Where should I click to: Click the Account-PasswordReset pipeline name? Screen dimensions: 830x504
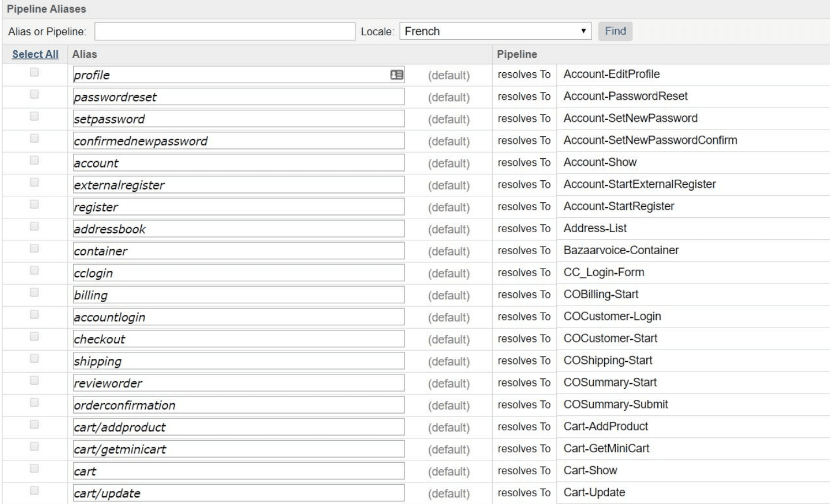[x=625, y=96]
